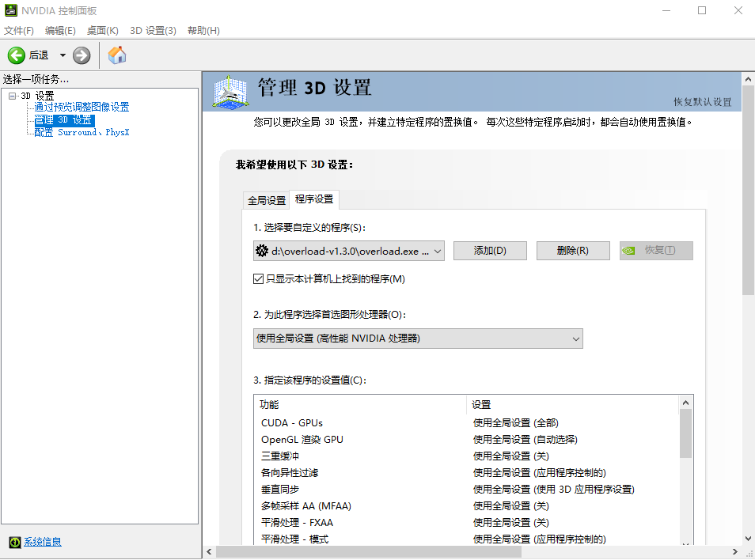Click the 功能 column header

pos(360,405)
